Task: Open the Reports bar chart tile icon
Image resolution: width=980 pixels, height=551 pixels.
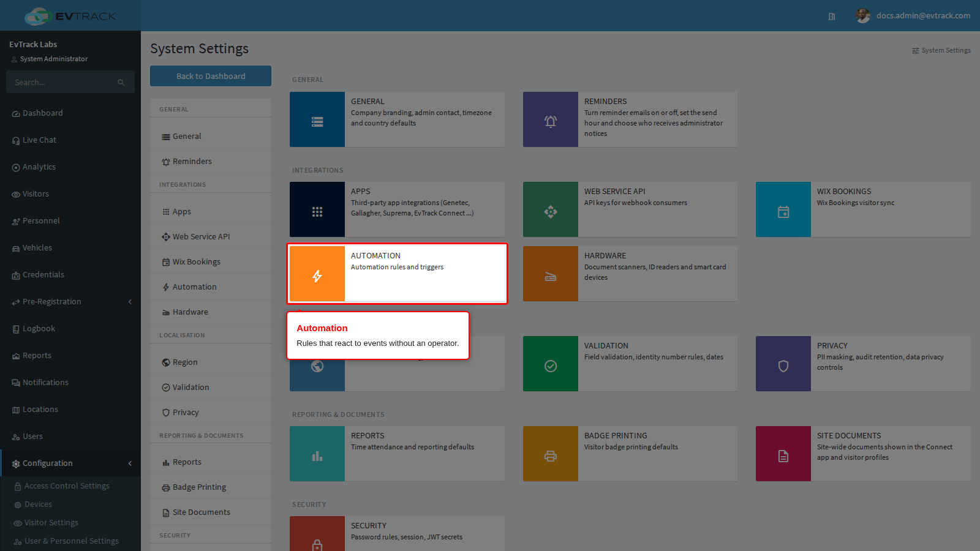Action: point(317,454)
